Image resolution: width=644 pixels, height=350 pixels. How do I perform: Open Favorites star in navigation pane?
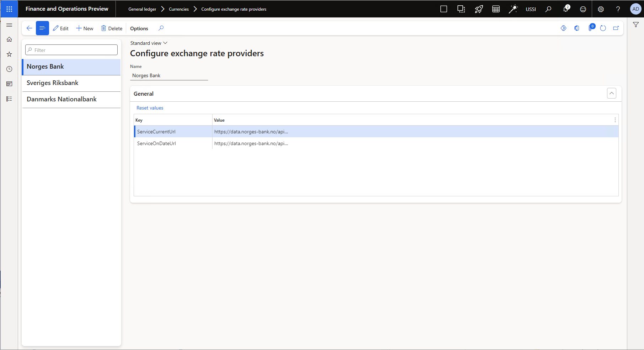click(x=9, y=54)
